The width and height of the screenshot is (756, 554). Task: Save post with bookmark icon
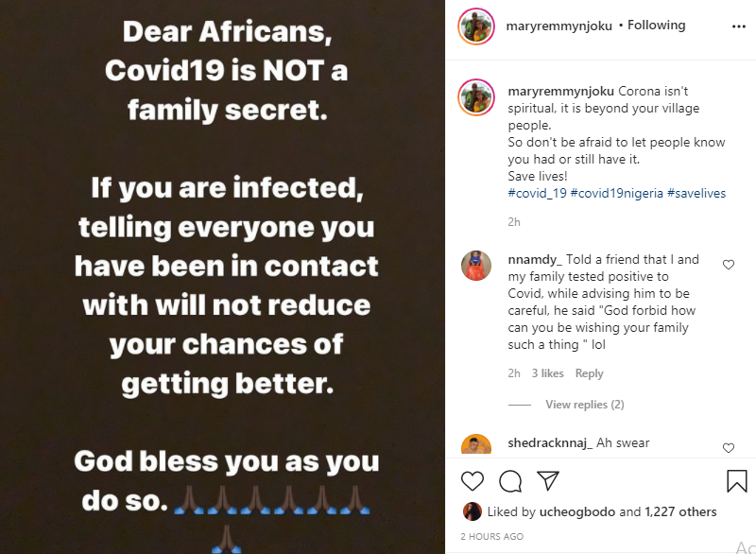737,481
